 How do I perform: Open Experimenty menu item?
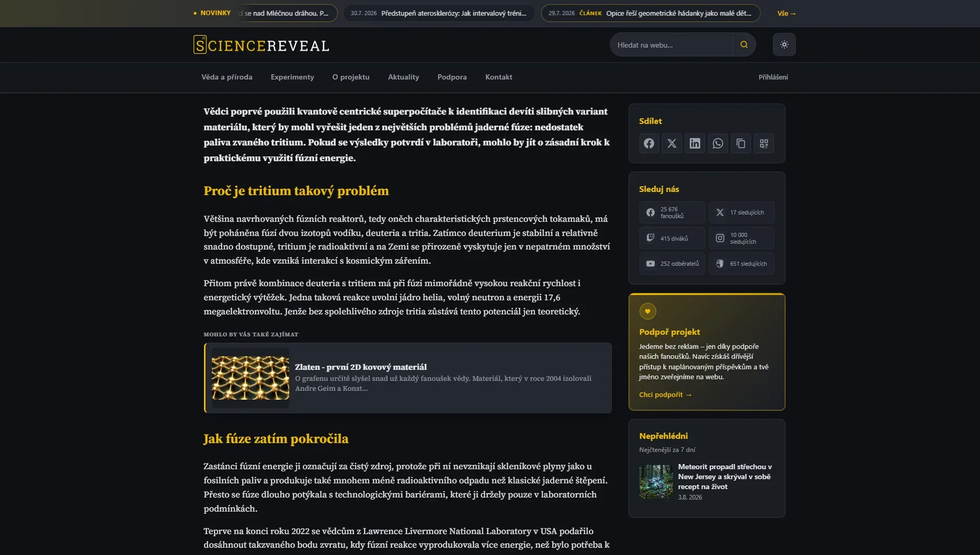click(x=292, y=77)
